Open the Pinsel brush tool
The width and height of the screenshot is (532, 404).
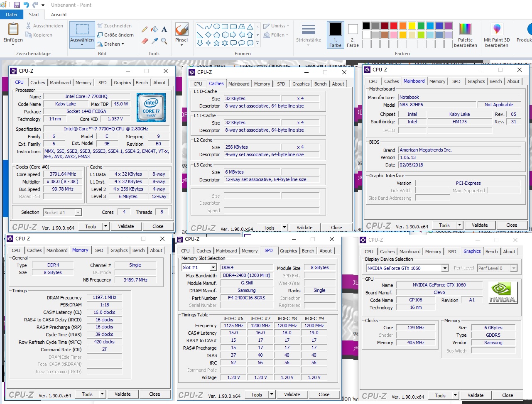(181, 34)
